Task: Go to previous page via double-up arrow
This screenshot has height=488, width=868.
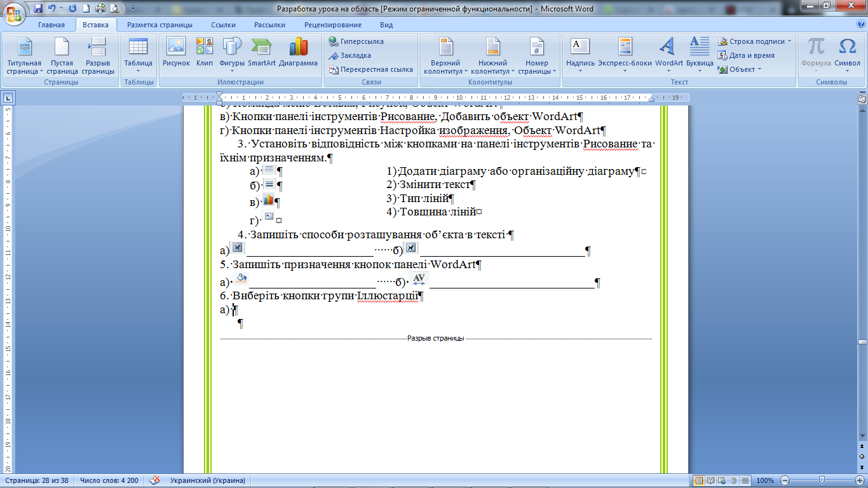Action: (x=862, y=447)
